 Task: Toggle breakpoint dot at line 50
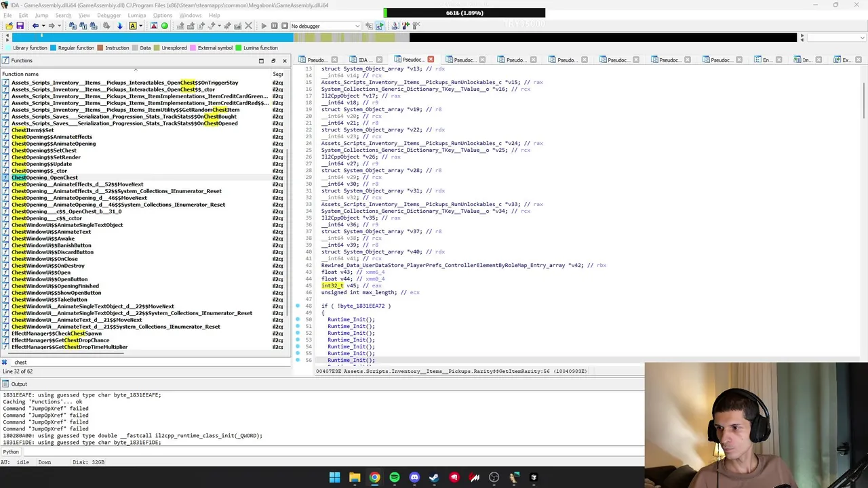(x=298, y=319)
